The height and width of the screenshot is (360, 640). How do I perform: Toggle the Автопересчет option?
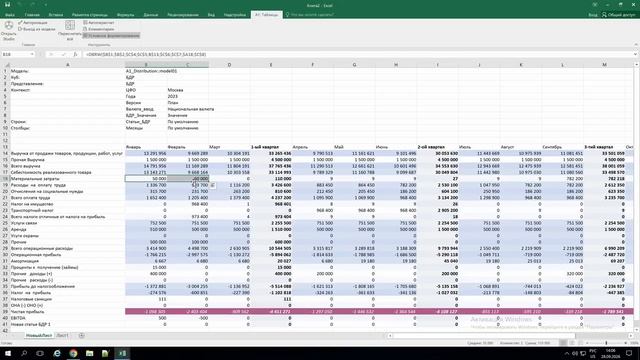point(98,23)
